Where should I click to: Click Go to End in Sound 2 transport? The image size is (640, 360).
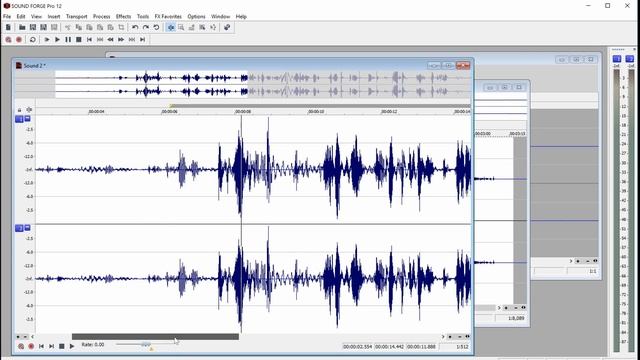click(51, 346)
